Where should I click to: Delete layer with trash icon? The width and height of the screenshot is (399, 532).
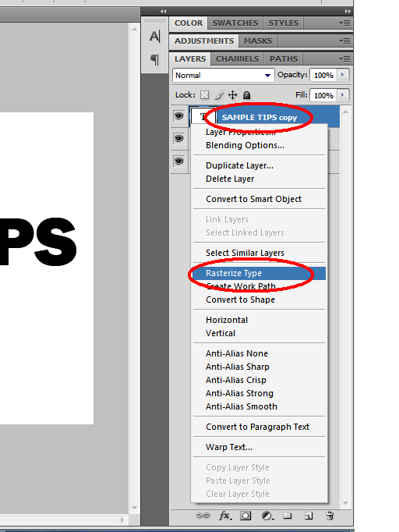[330, 516]
